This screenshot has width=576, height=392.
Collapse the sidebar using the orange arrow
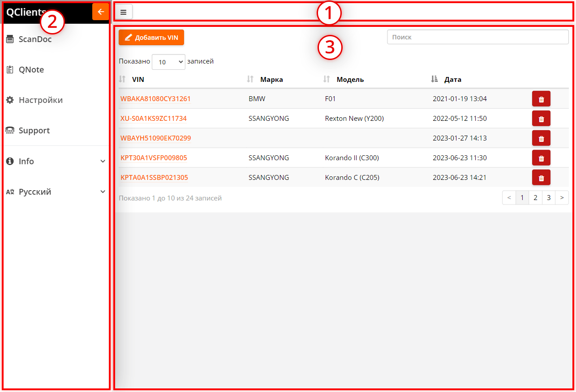[x=100, y=12]
